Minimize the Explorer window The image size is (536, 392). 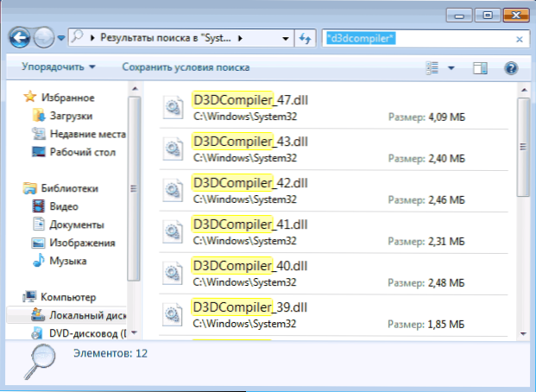460,16
